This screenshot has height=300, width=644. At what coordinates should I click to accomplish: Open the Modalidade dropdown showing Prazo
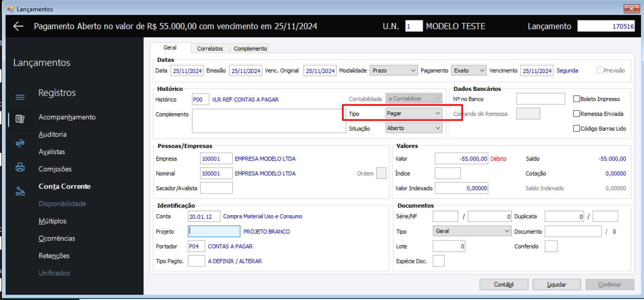click(x=393, y=71)
